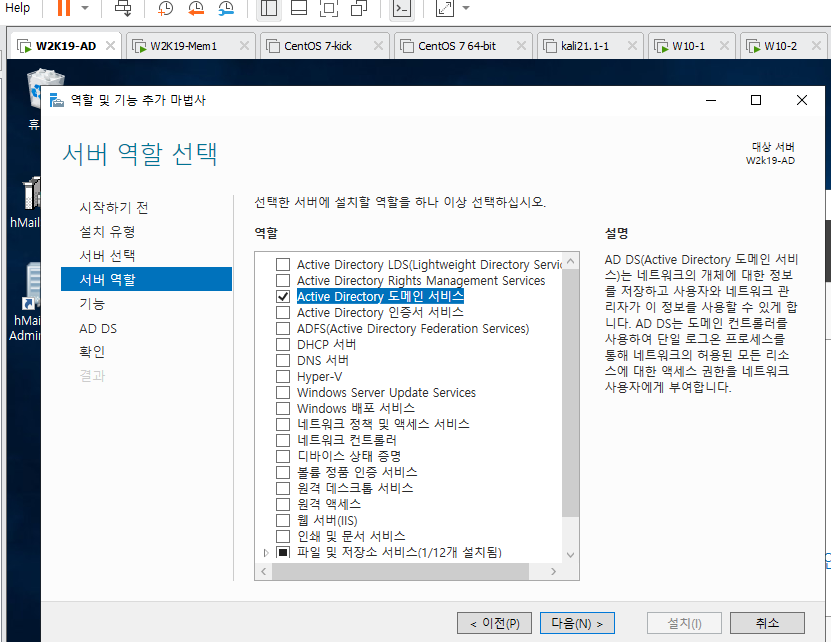The image size is (831, 642).
Task: Click the horizontal scrollbar left arrow
Action: pyautogui.click(x=263, y=571)
